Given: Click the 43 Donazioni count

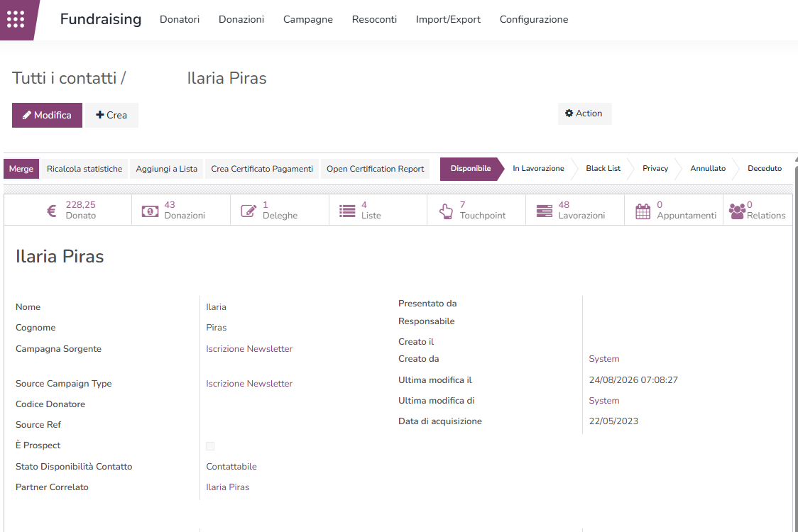Looking at the screenshot, I should tap(170, 204).
